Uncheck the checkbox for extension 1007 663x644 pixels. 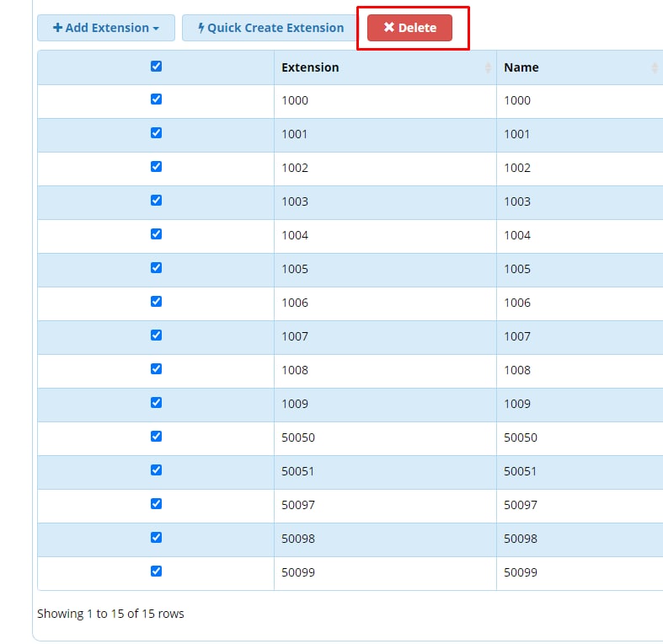click(156, 335)
